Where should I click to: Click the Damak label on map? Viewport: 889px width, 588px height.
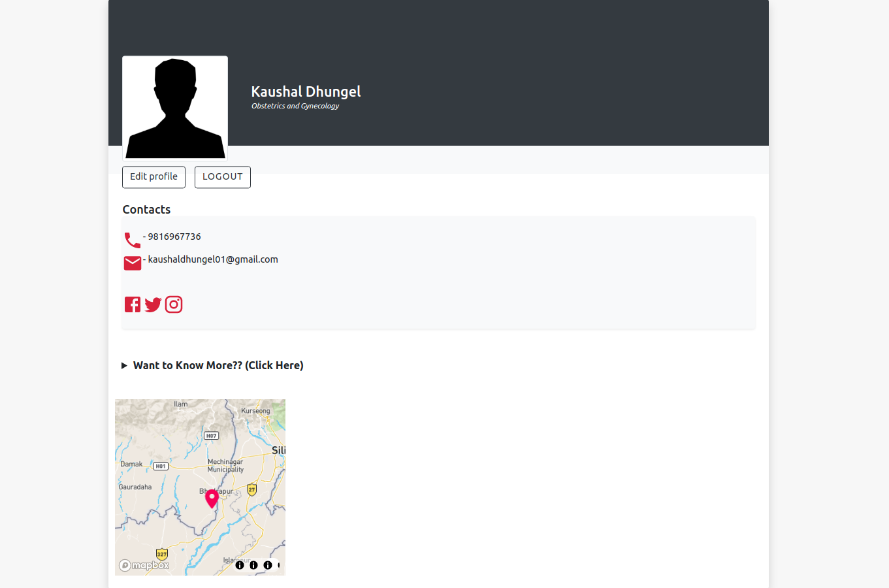(x=131, y=465)
